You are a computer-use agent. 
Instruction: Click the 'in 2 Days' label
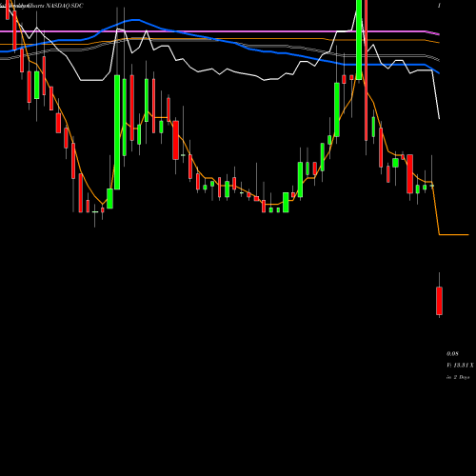[x=458, y=377]
